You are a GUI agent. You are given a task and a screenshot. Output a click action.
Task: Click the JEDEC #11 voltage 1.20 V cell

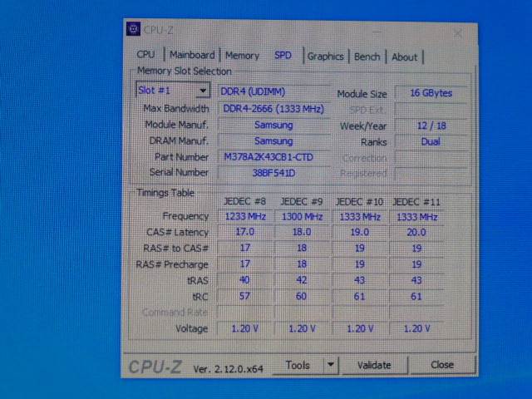[x=416, y=328]
